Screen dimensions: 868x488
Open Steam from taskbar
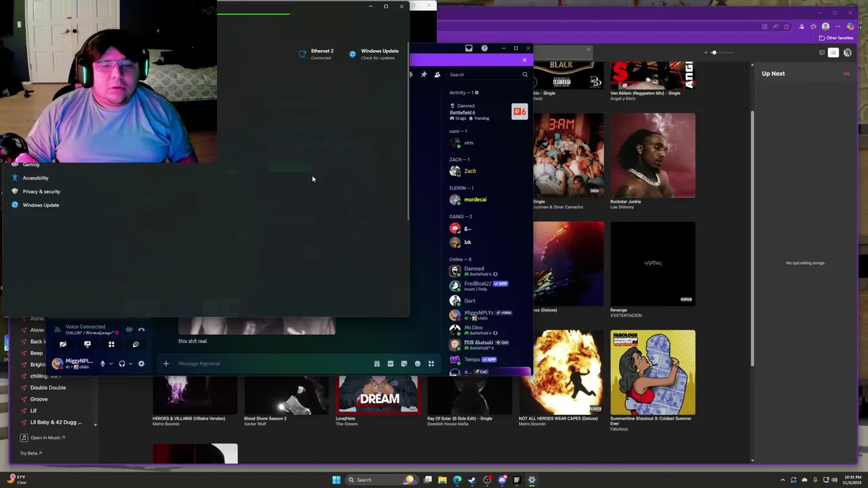pyautogui.click(x=472, y=480)
